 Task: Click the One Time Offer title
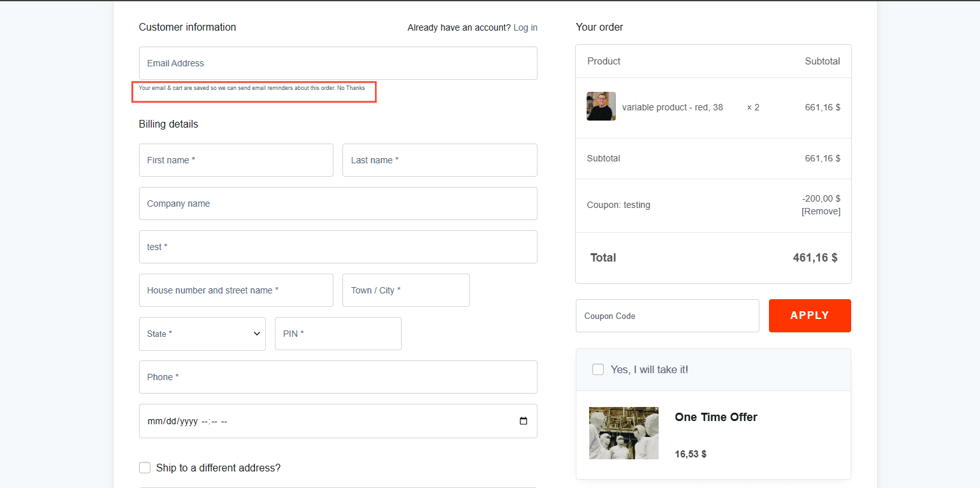point(716,417)
